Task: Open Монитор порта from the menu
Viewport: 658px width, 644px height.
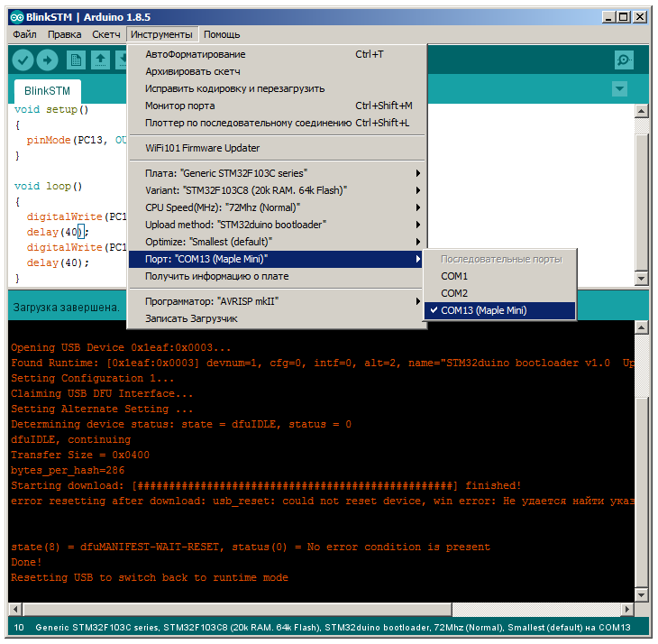Action: (x=277, y=106)
